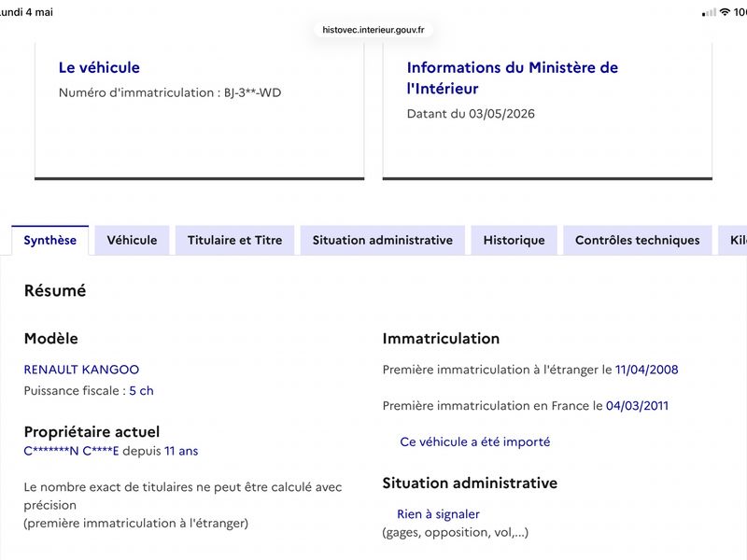
Task: Click the "(gages, opposition, vol,...)" note
Action: point(456,532)
